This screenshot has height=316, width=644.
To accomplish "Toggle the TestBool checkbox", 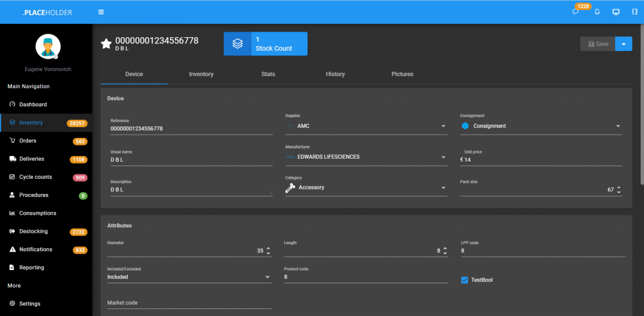I will [x=465, y=279].
